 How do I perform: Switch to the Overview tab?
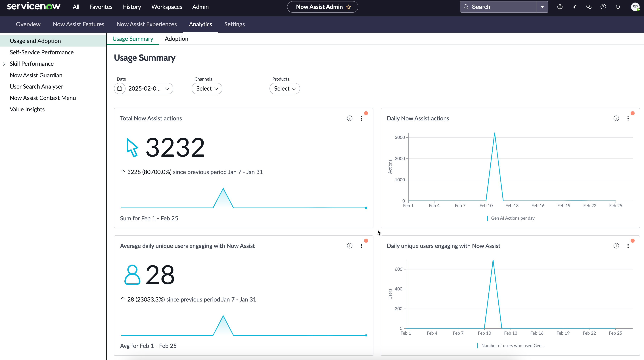point(28,24)
